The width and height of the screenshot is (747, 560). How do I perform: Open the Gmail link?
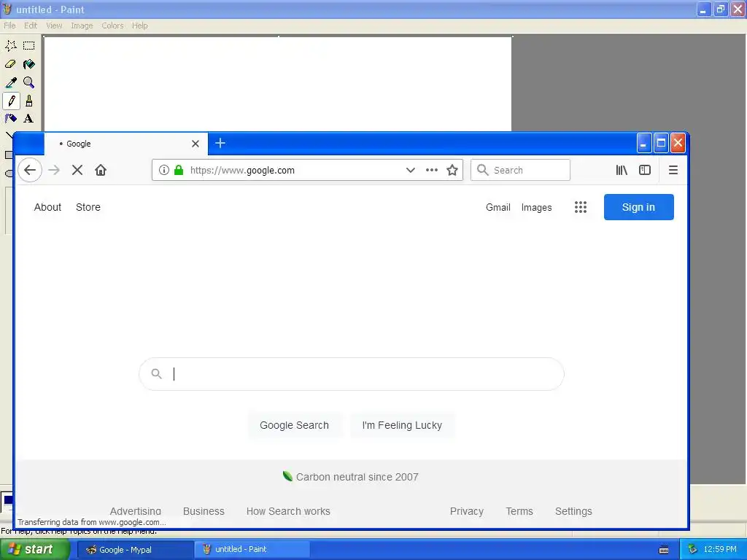pos(498,207)
